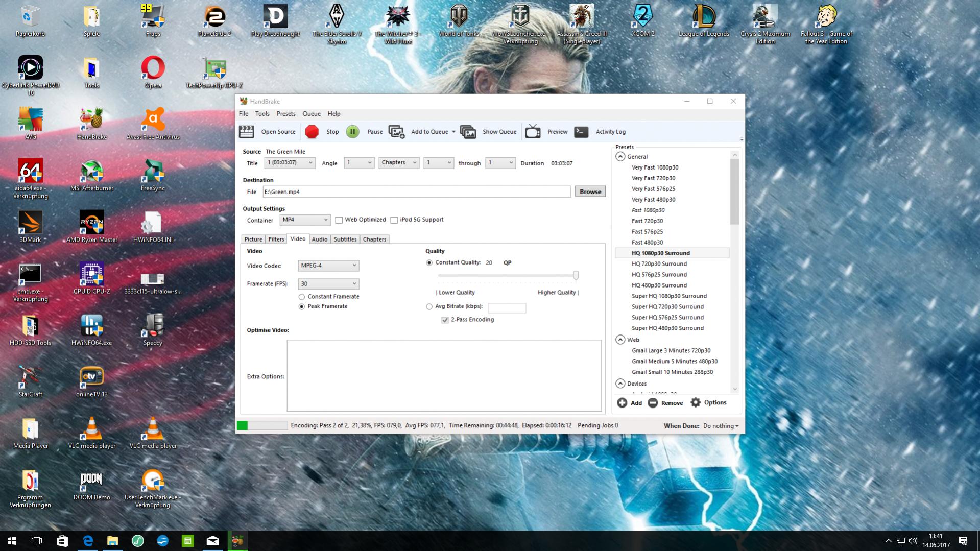Open the end chapter dropdown after 'through'

[x=500, y=163]
